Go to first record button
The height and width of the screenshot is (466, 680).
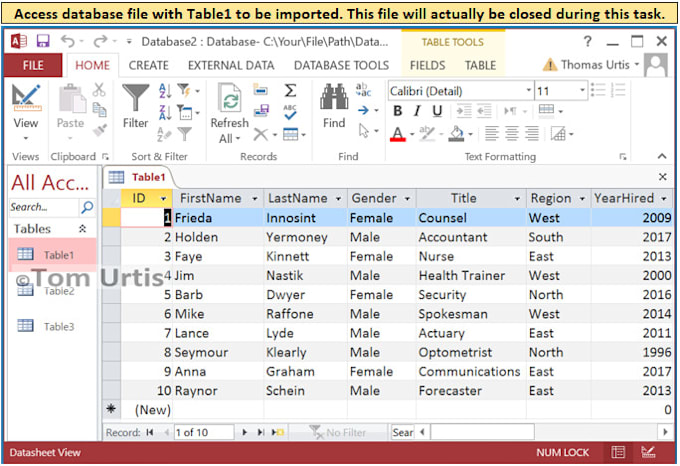150,432
